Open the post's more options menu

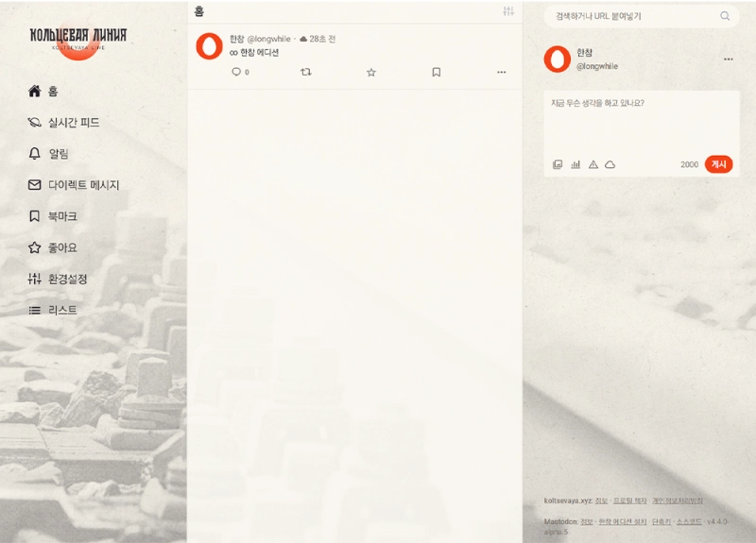tap(501, 72)
